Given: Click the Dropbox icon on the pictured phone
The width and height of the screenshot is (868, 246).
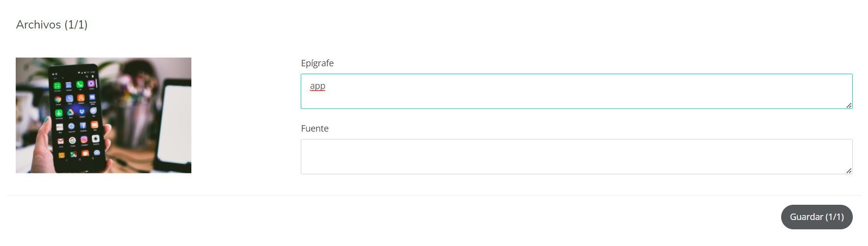Looking at the screenshot, I should [x=81, y=112].
